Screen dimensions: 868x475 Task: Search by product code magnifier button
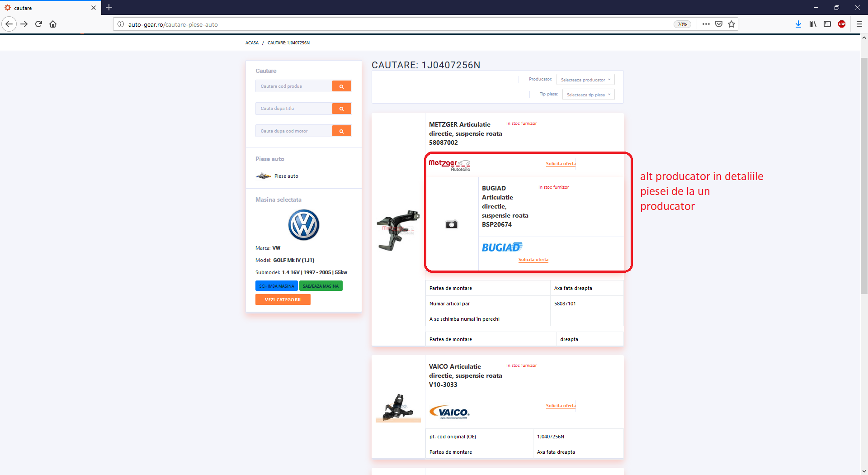coord(342,86)
